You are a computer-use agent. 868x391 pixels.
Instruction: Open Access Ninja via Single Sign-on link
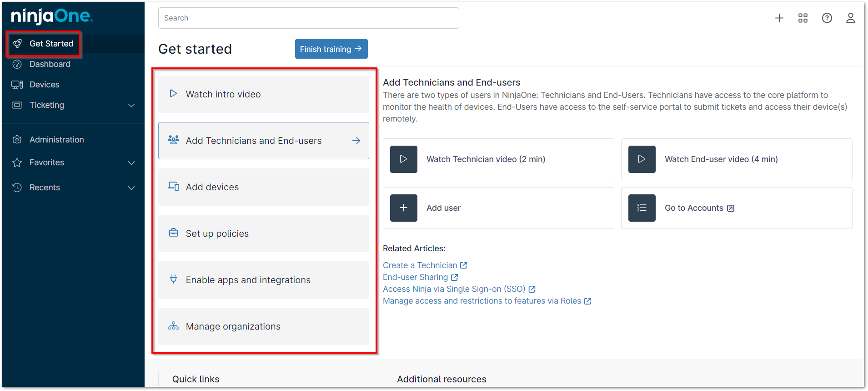coord(454,289)
